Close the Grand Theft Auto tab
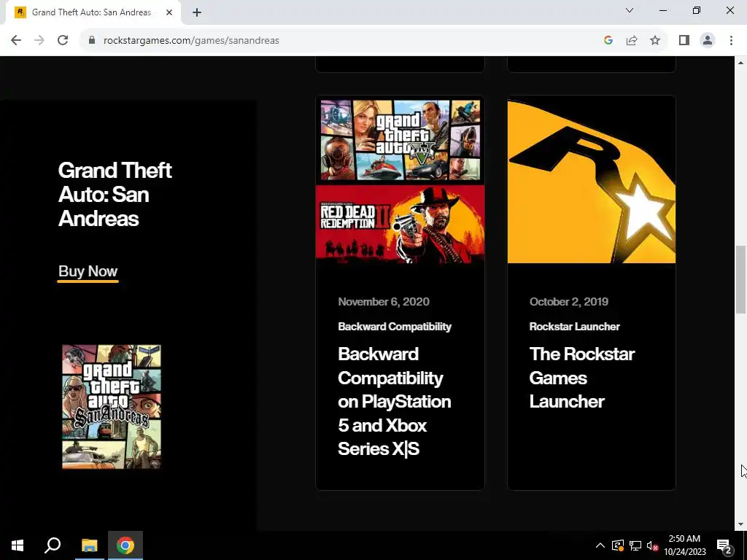Screen dimensions: 747x560 (169, 12)
